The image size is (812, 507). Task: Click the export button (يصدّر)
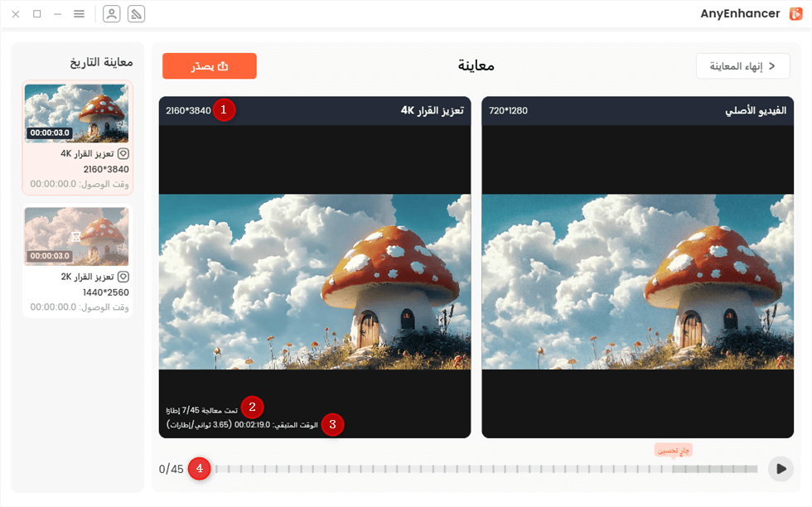click(x=209, y=65)
